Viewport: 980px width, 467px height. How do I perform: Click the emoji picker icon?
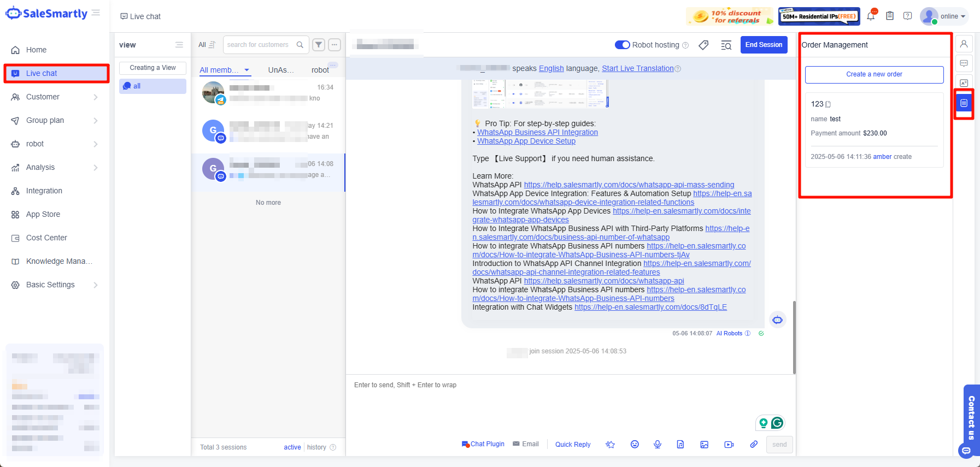tap(635, 445)
